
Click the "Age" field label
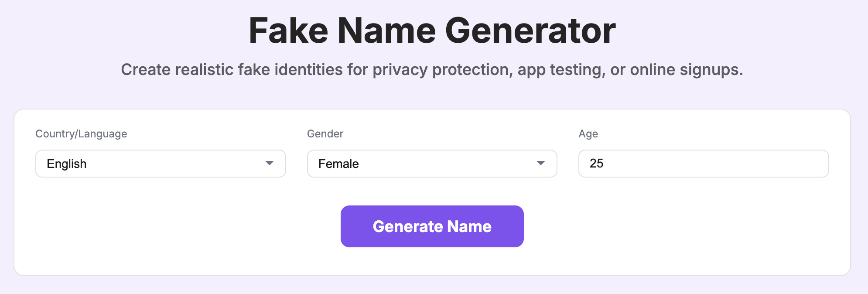tap(588, 134)
